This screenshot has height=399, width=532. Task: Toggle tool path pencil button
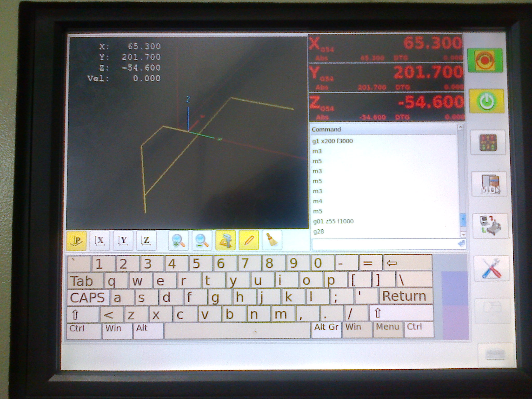[249, 241]
